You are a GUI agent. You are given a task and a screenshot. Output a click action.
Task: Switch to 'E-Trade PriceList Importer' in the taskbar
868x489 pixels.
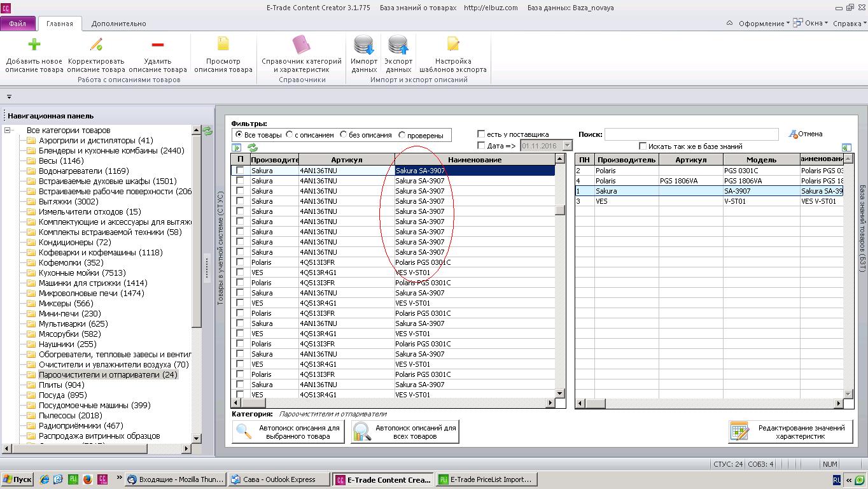(x=487, y=479)
